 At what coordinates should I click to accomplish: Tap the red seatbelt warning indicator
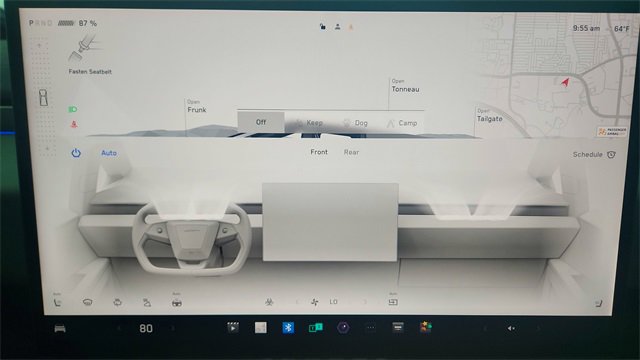[x=74, y=124]
